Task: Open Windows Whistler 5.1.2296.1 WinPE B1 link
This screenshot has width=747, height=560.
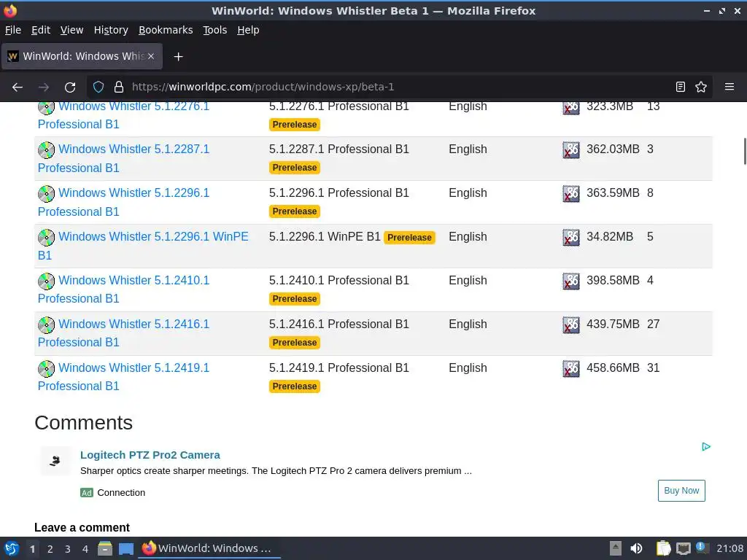Action: click(x=143, y=246)
